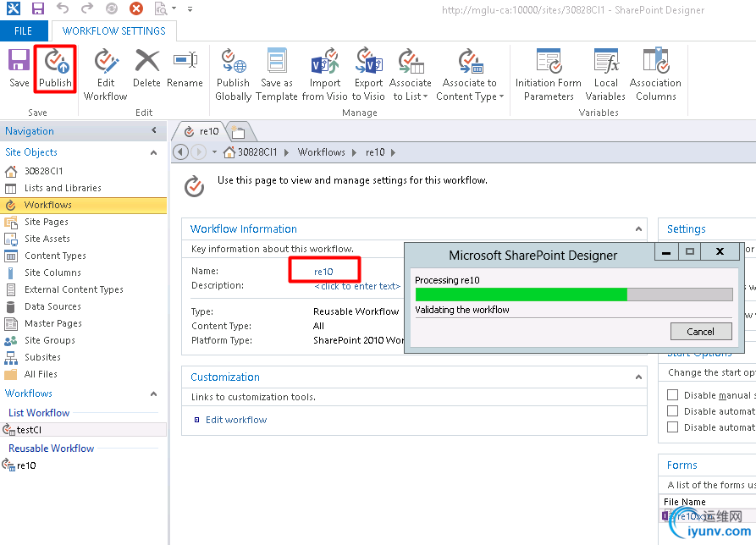Viewport: 756px width, 545px height.
Task: Click Import from Visio
Action: tap(324, 74)
